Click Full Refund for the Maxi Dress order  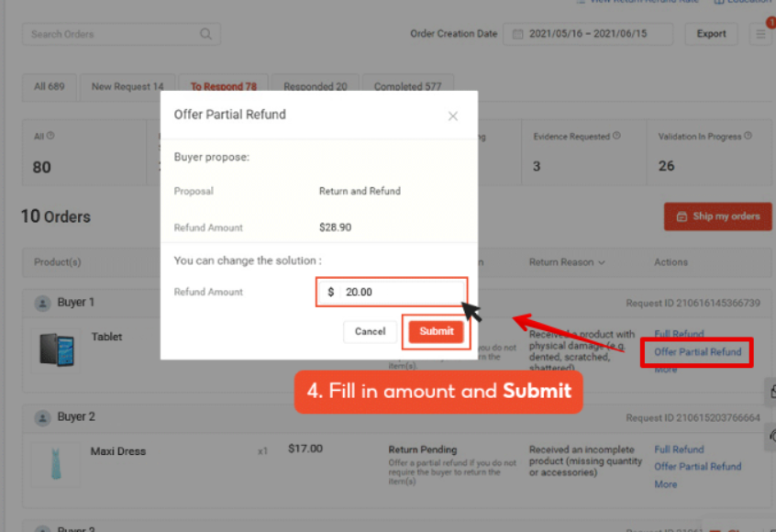click(x=679, y=449)
